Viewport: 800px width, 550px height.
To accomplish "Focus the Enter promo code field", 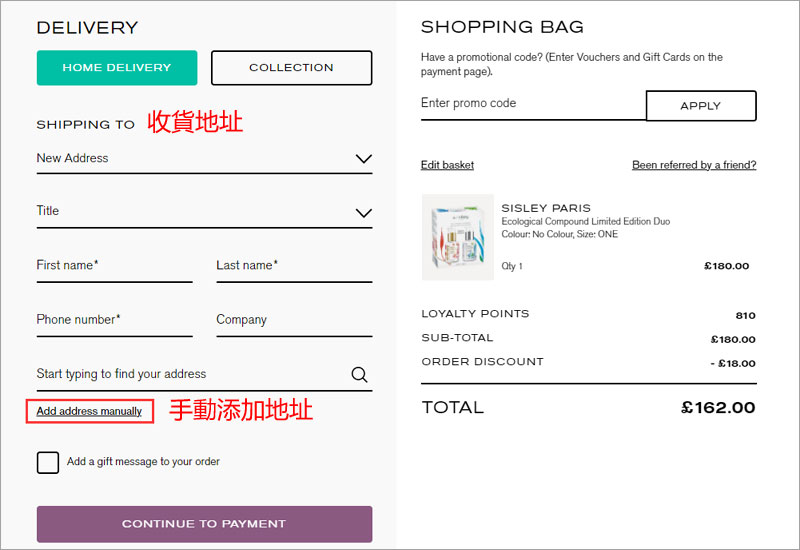I will (532, 104).
